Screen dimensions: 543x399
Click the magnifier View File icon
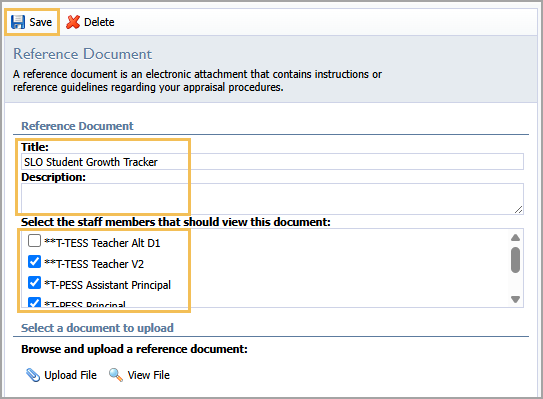pos(116,375)
